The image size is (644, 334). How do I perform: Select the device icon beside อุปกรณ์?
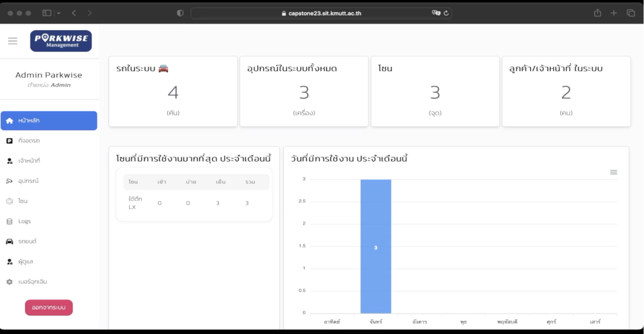pyautogui.click(x=9, y=181)
